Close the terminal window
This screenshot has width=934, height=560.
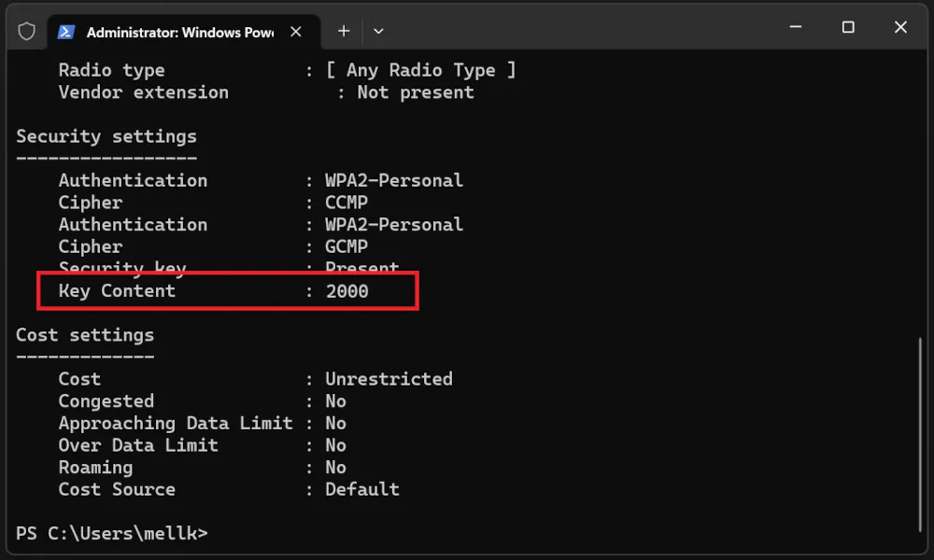click(x=900, y=27)
